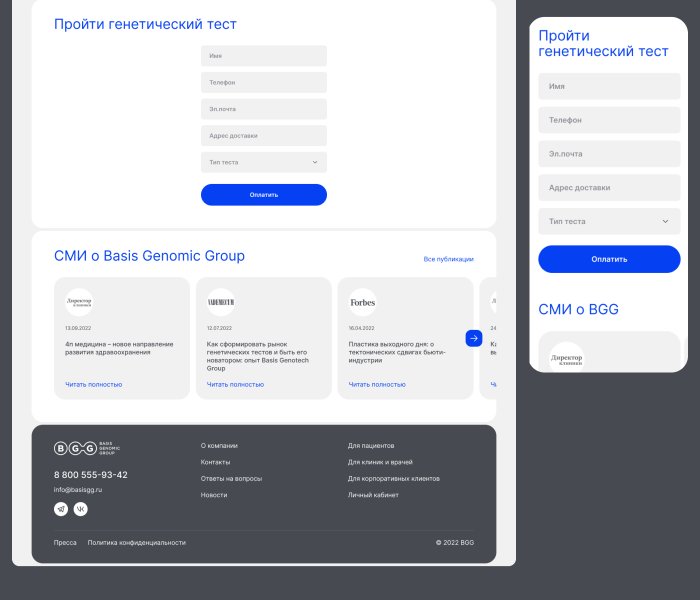Open Ответы на вопросы footer link
This screenshot has width=700, height=600.
(231, 478)
